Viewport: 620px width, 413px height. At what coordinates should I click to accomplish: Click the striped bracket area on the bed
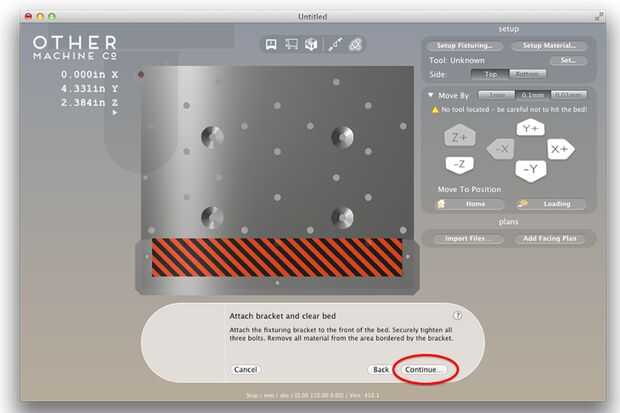click(277, 258)
